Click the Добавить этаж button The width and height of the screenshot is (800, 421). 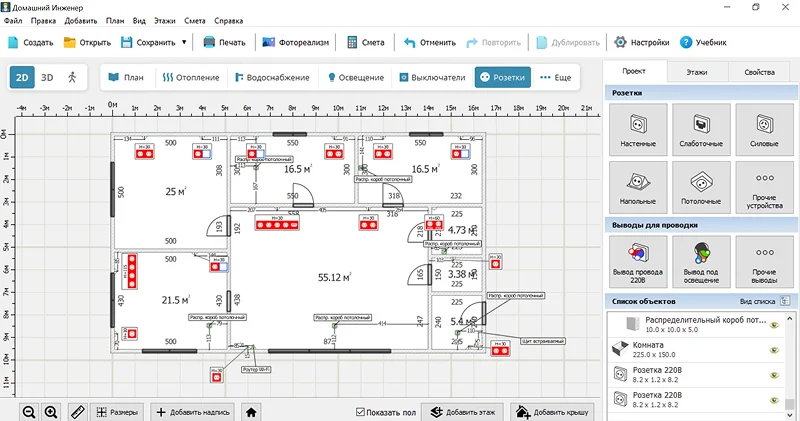point(461,411)
